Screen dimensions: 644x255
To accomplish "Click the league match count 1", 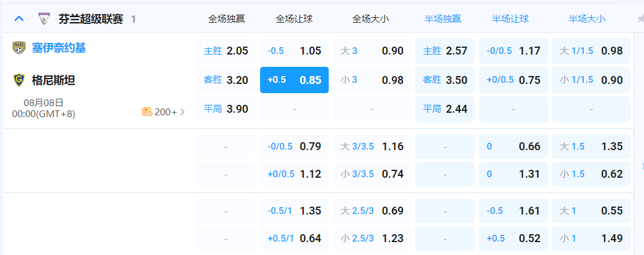I will coord(133,19).
